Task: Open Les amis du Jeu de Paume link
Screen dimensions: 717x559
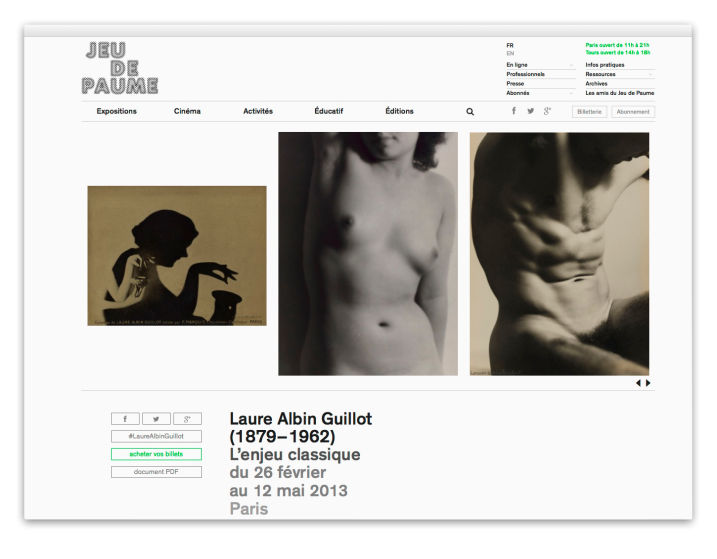Action: coord(620,93)
